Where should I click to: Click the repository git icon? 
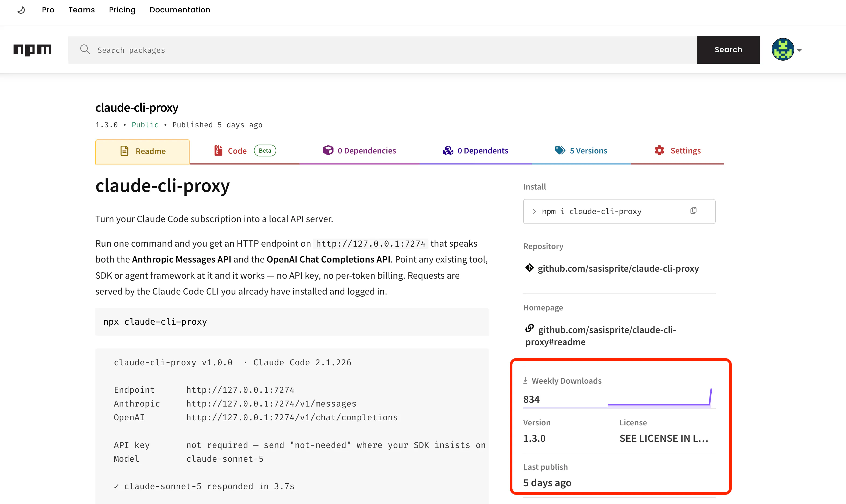pos(529,268)
